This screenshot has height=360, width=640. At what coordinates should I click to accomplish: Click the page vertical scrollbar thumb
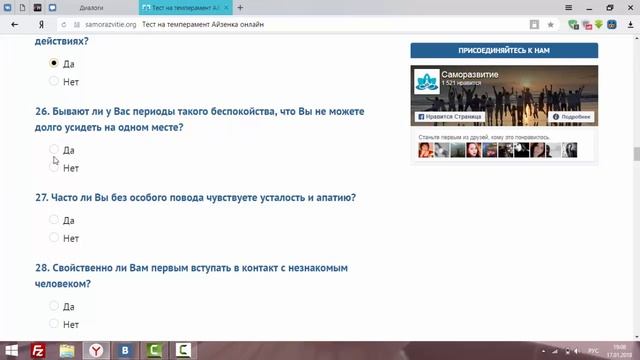coord(636,154)
